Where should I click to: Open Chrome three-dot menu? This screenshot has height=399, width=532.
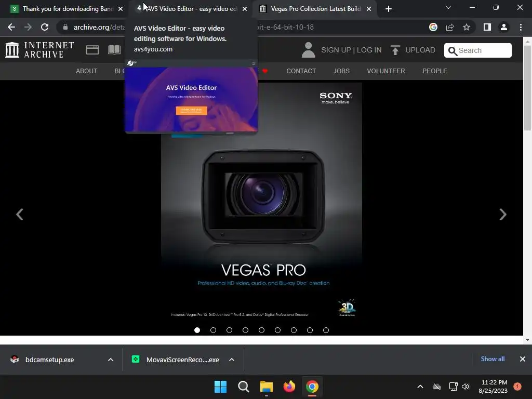point(521,27)
